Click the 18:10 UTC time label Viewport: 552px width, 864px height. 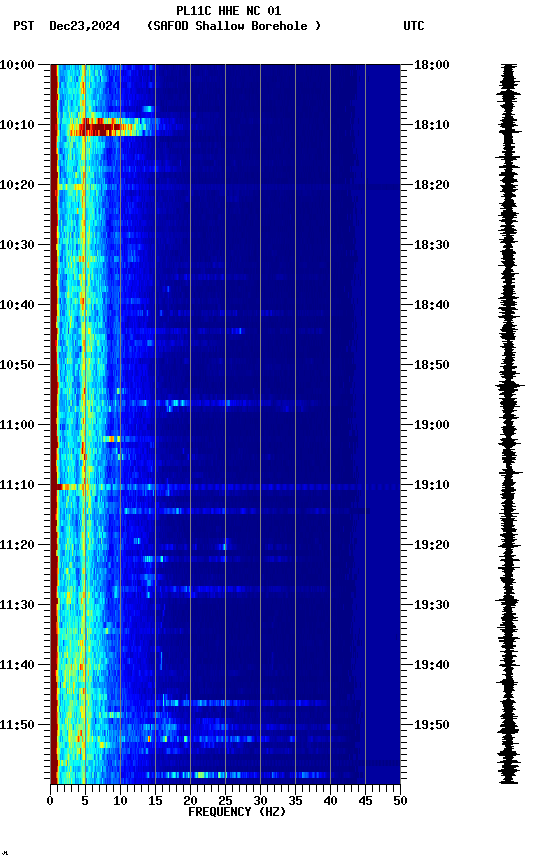click(432, 125)
